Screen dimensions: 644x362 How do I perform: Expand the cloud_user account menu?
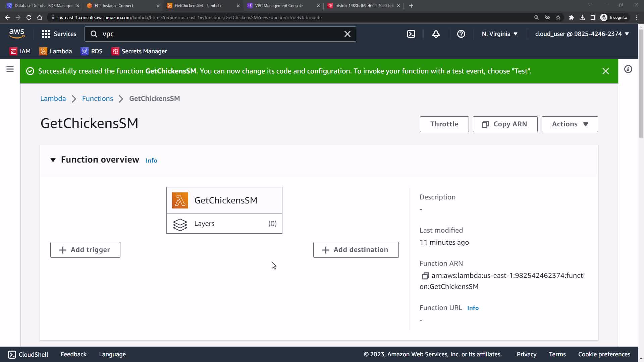(x=582, y=34)
